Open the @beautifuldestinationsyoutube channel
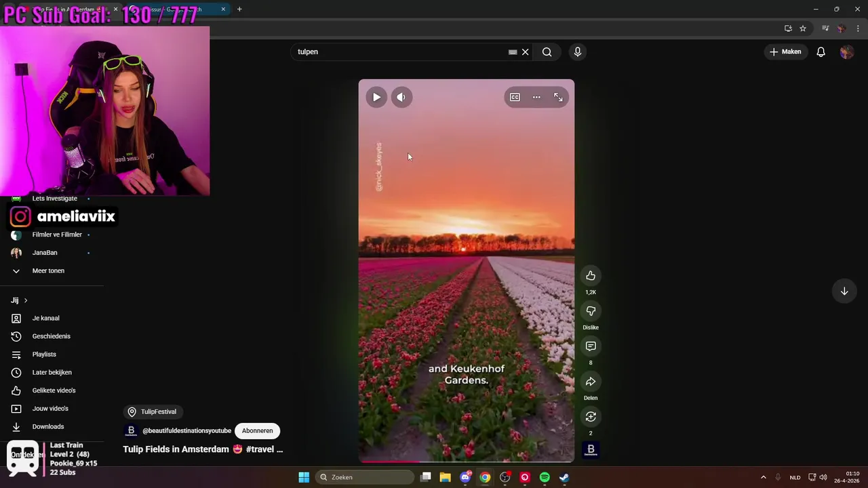The image size is (868, 488). pos(186,430)
